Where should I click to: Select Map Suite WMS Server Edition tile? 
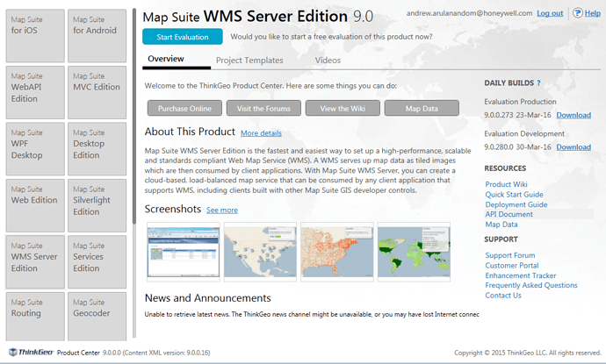[35, 262]
